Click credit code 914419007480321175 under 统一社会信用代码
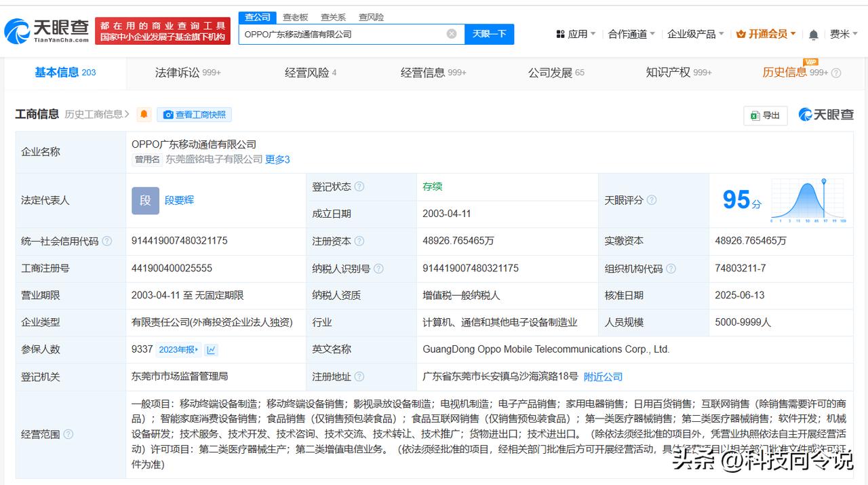The width and height of the screenshot is (868, 485). pos(180,241)
